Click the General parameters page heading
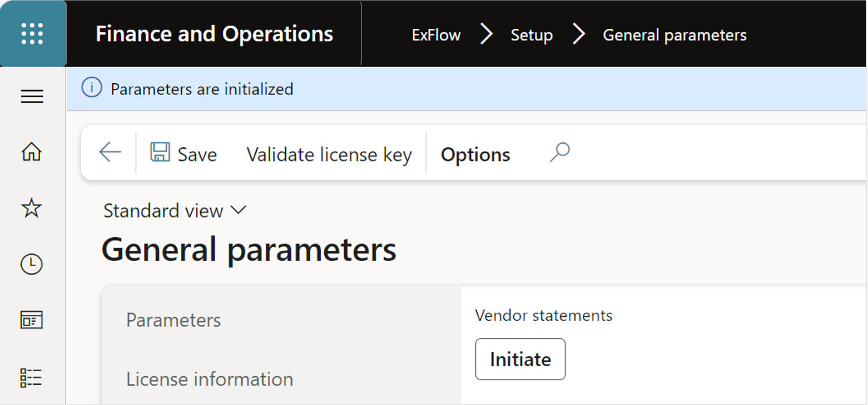The image size is (868, 405). (249, 249)
